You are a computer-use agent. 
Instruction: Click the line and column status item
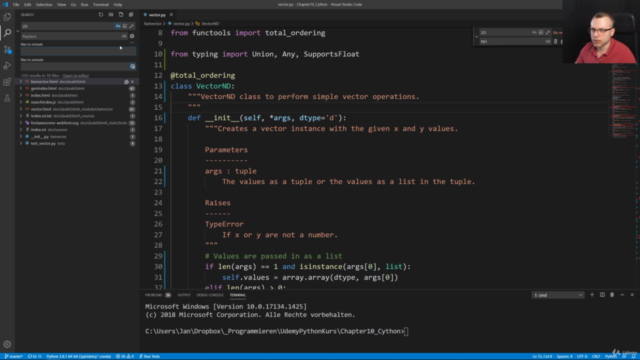[542, 356]
